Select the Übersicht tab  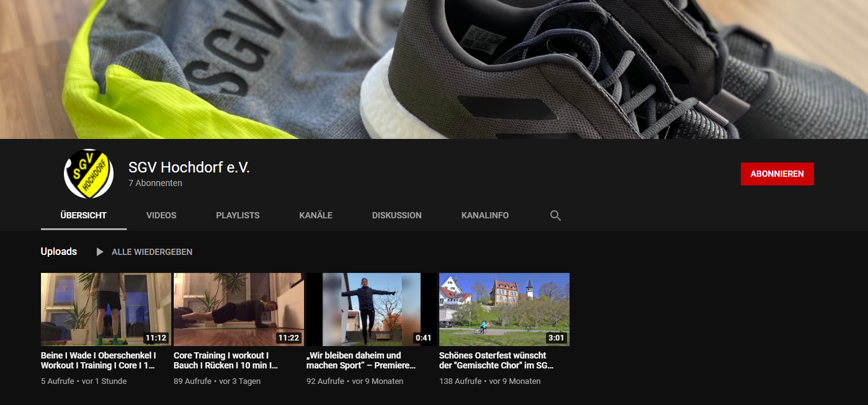click(84, 216)
